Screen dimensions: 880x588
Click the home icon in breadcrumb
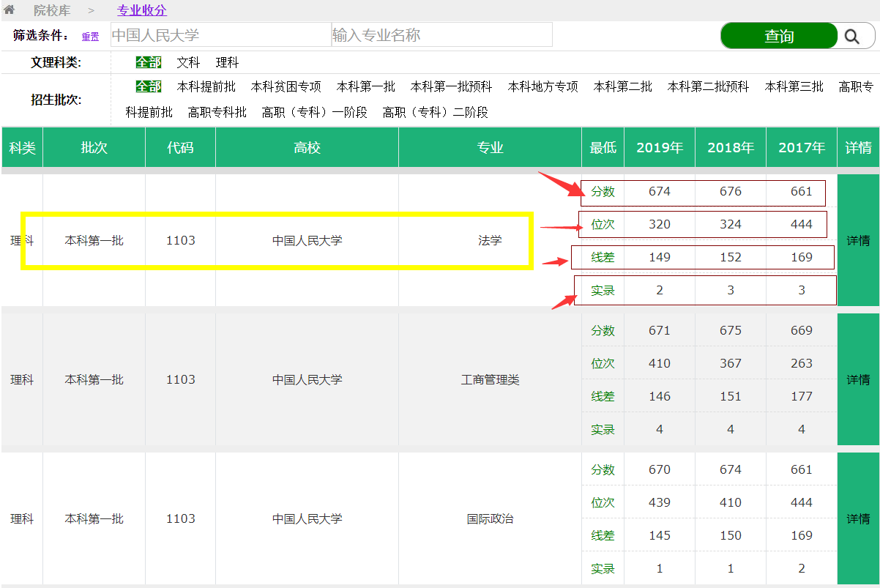[x=10, y=10]
